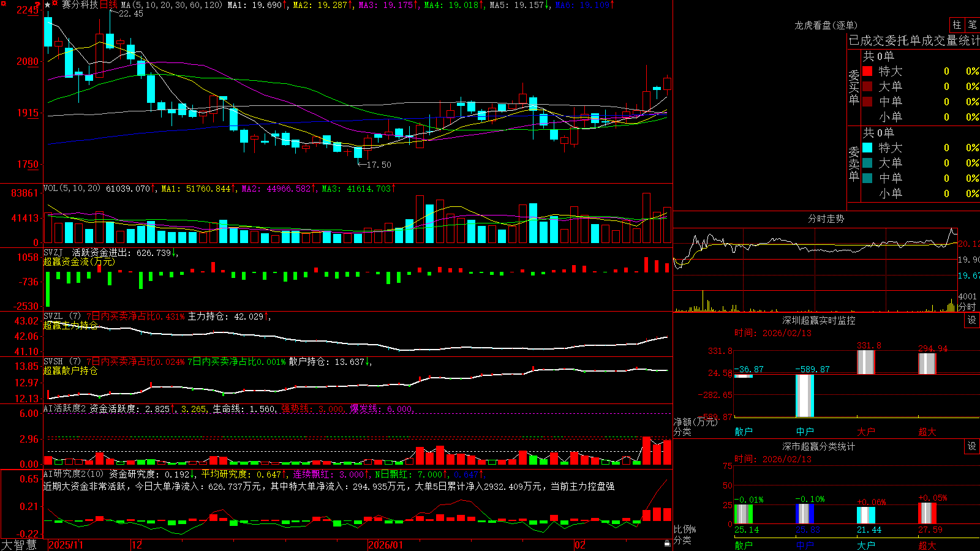Viewport: 980px width, 551px height.
Task: Click the MA2: 19.287 value
Action: tap(320, 5)
